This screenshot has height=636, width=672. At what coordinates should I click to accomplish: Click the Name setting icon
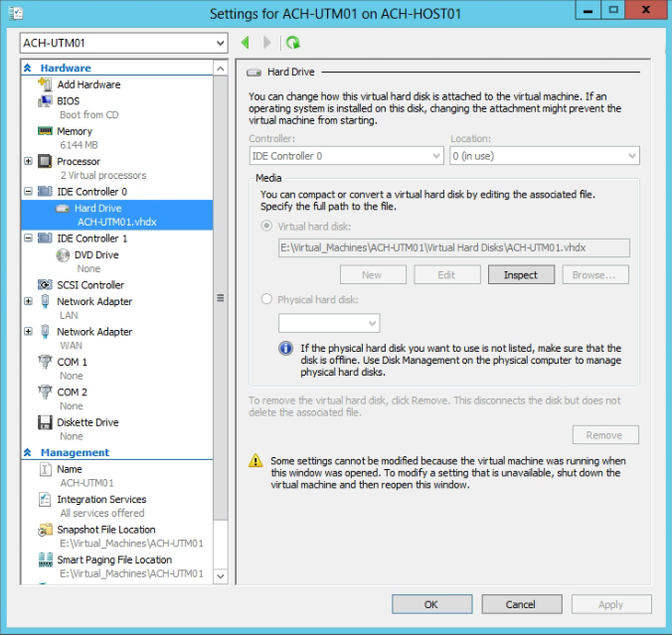45,469
